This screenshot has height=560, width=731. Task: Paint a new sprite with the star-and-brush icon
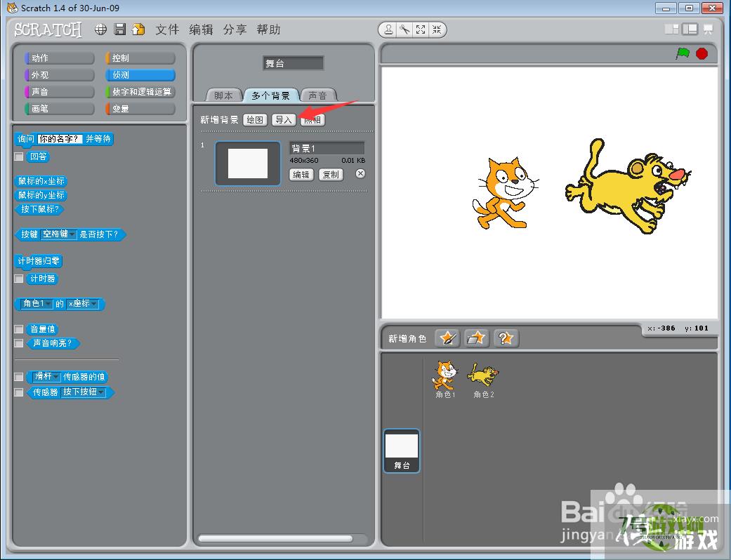(x=447, y=338)
